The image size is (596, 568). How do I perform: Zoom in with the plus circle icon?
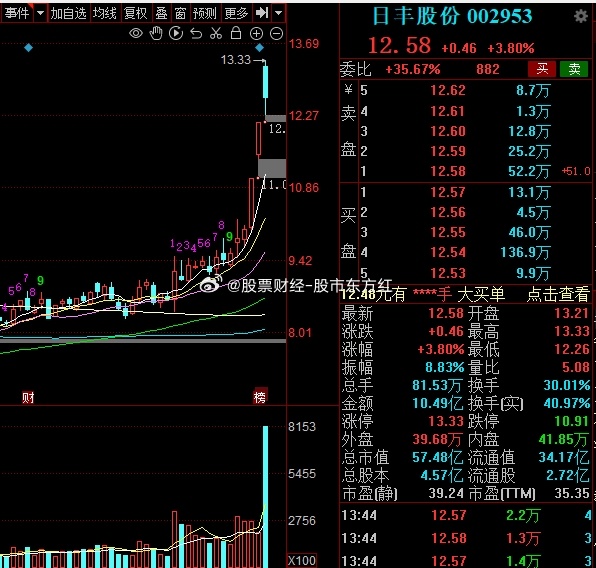click(x=256, y=34)
